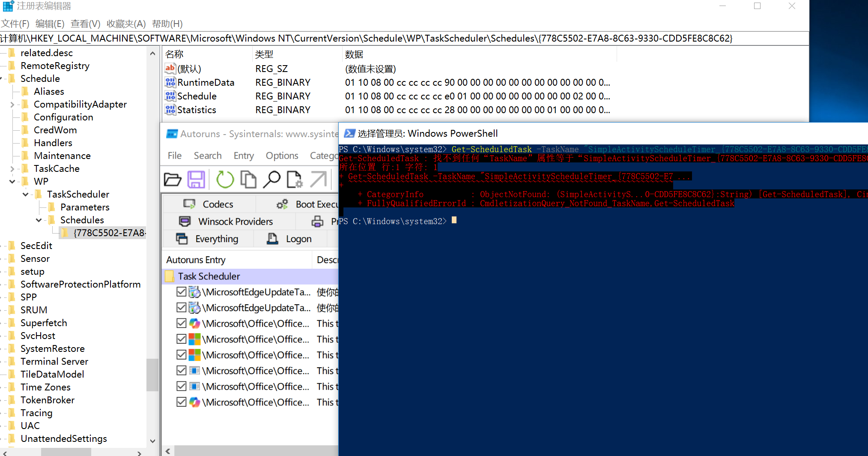Select the UnattendedSettings registry key
868x456 pixels.
click(x=64, y=439)
